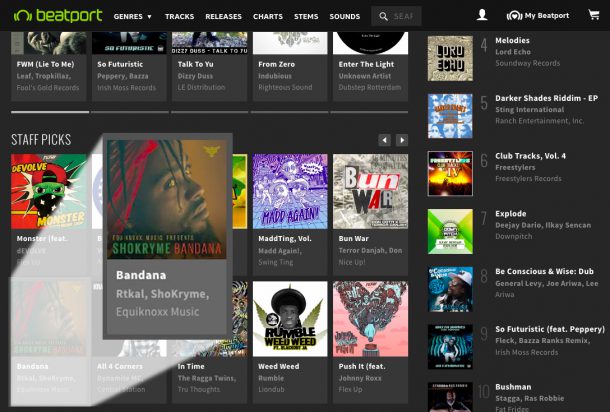Open So Futuristic (feat. Peppery) title
Image resolution: width=610 pixels, height=412 pixels.
point(550,329)
